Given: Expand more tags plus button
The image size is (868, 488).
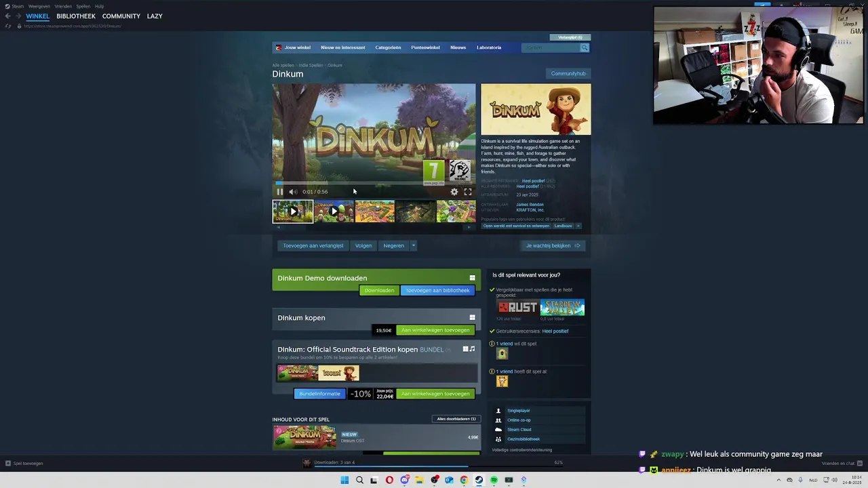Looking at the screenshot, I should [578, 226].
